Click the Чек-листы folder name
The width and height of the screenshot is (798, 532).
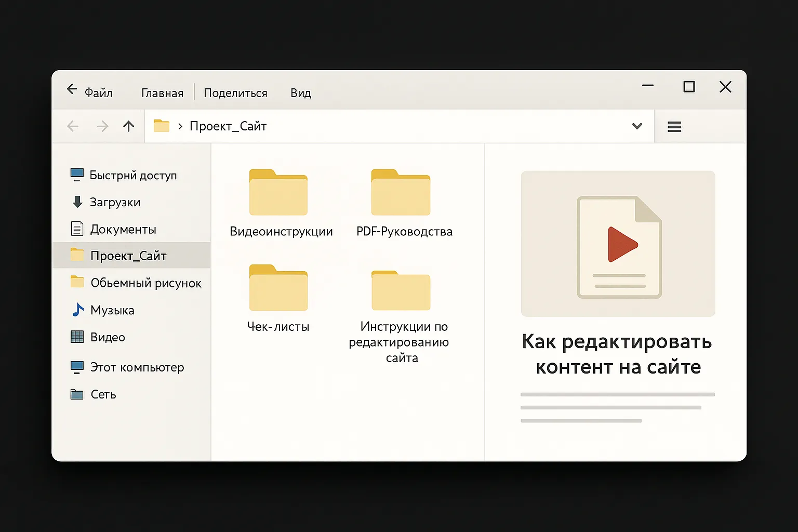(278, 327)
